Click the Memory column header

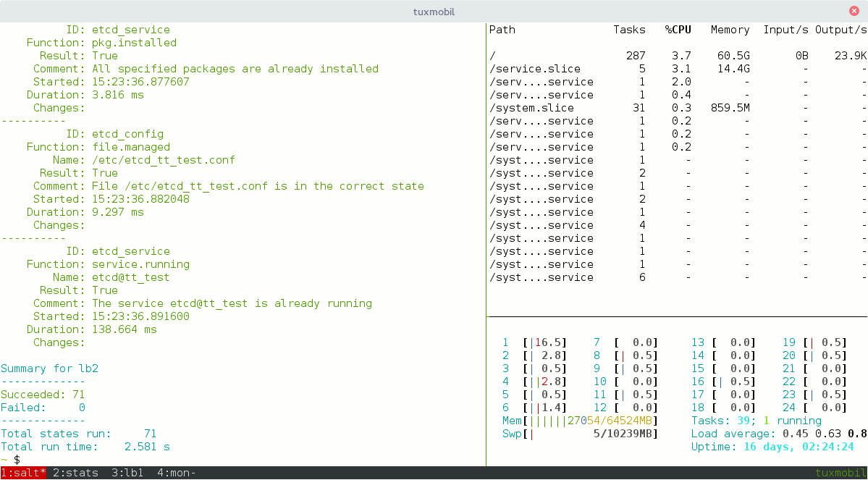730,30
